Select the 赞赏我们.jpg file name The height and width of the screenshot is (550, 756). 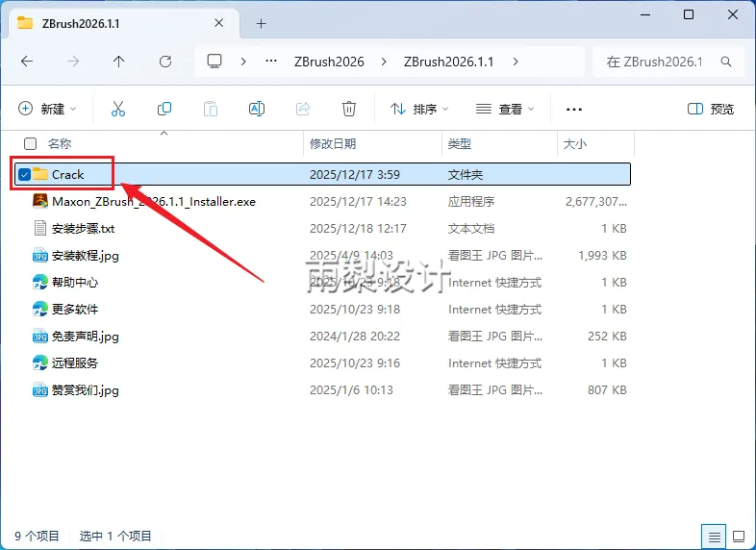pyautogui.click(x=86, y=390)
